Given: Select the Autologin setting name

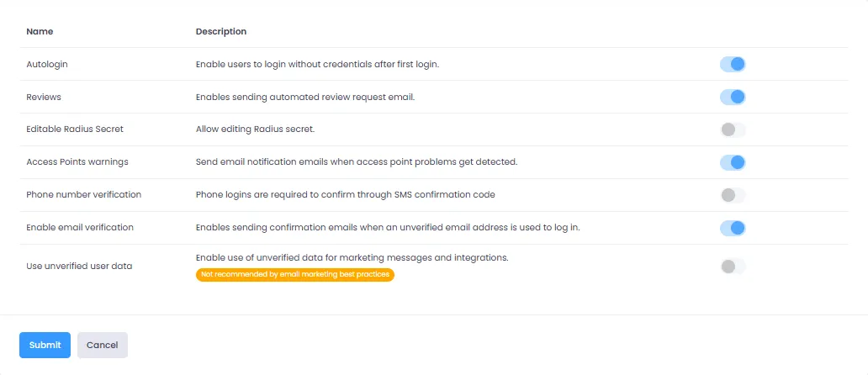Looking at the screenshot, I should [47, 64].
